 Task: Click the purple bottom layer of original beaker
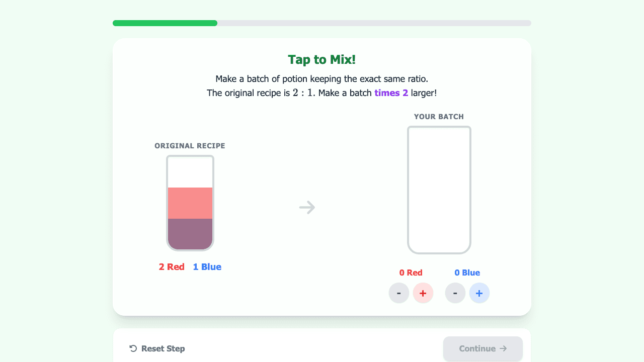pos(190,234)
